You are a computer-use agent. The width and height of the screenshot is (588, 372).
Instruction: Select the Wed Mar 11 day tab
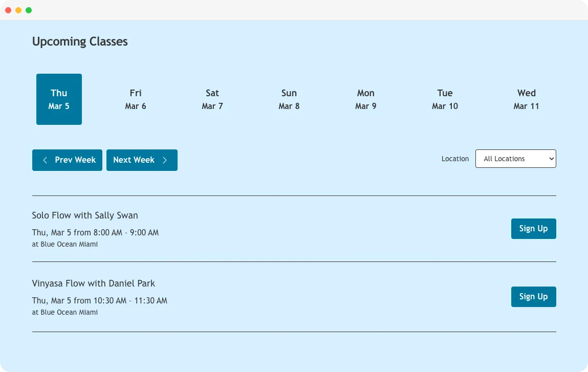[x=526, y=99]
